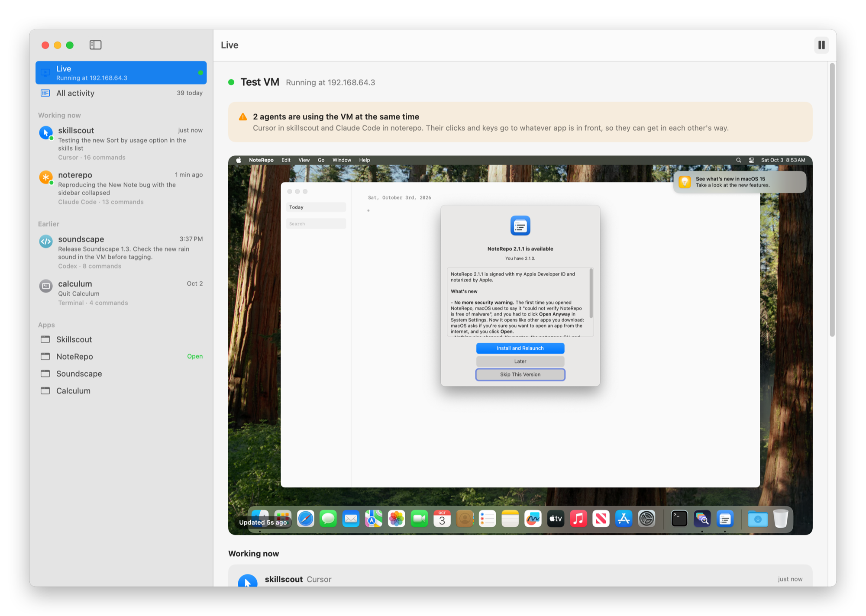
Task: Open Calendar in the VM dock
Action: [442, 519]
